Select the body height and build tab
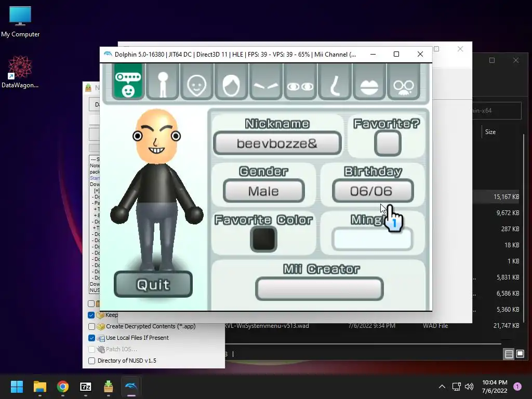This screenshot has height=399, width=532. (163, 82)
